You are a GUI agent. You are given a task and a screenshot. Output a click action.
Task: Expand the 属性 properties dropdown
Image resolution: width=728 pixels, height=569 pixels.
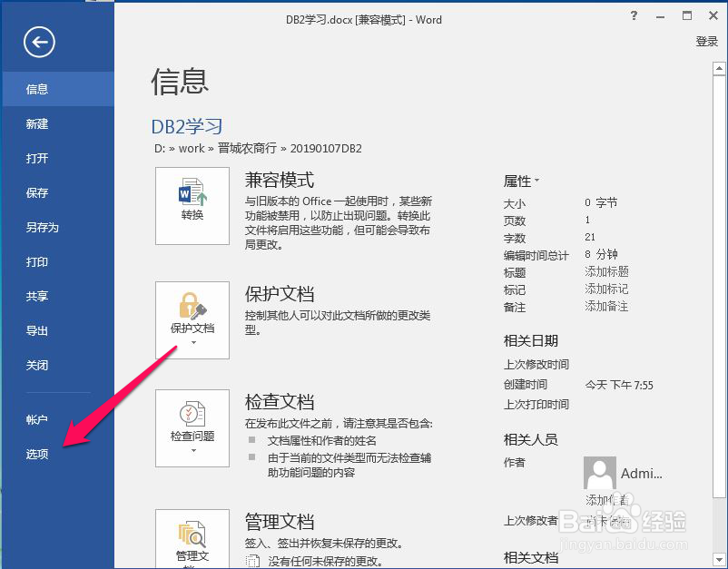coord(521,181)
